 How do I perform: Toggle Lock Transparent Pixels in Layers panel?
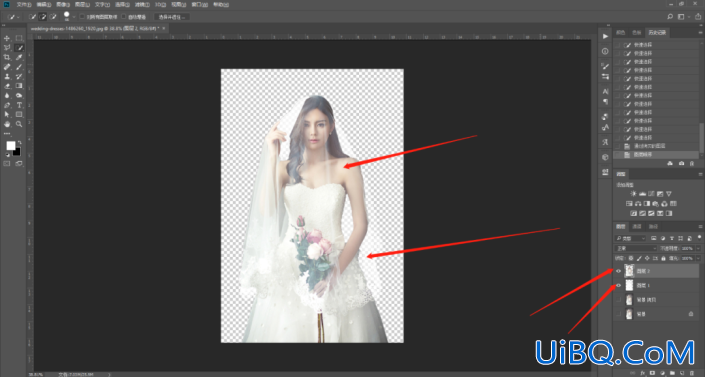pyautogui.click(x=631, y=258)
